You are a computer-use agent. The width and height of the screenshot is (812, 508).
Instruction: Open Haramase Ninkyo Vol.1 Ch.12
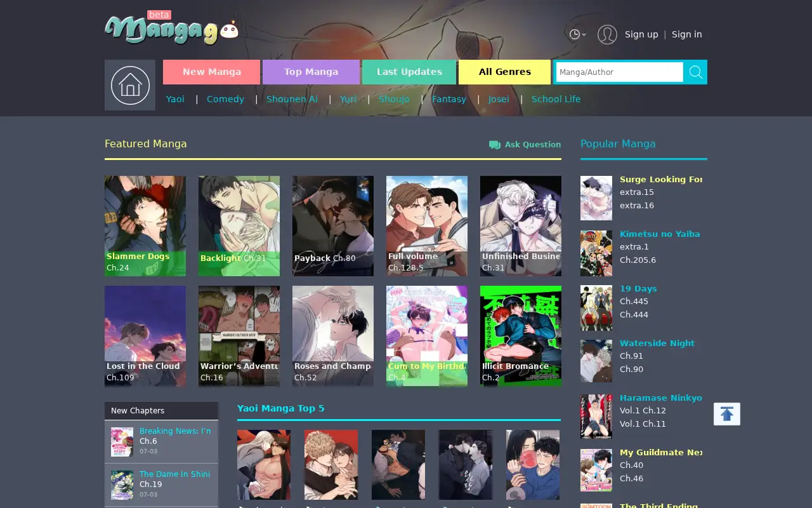[643, 411]
